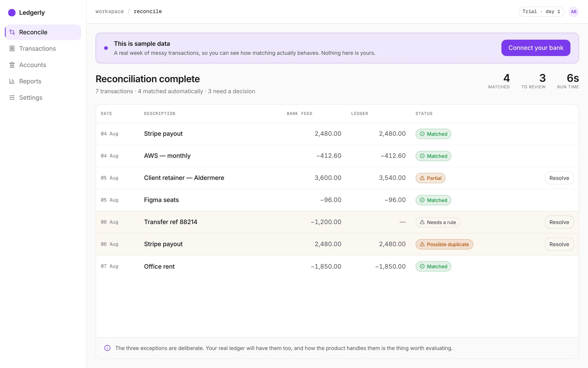588x368 pixels.
Task: Click the Reconciliation complete heading
Action: [x=147, y=79]
